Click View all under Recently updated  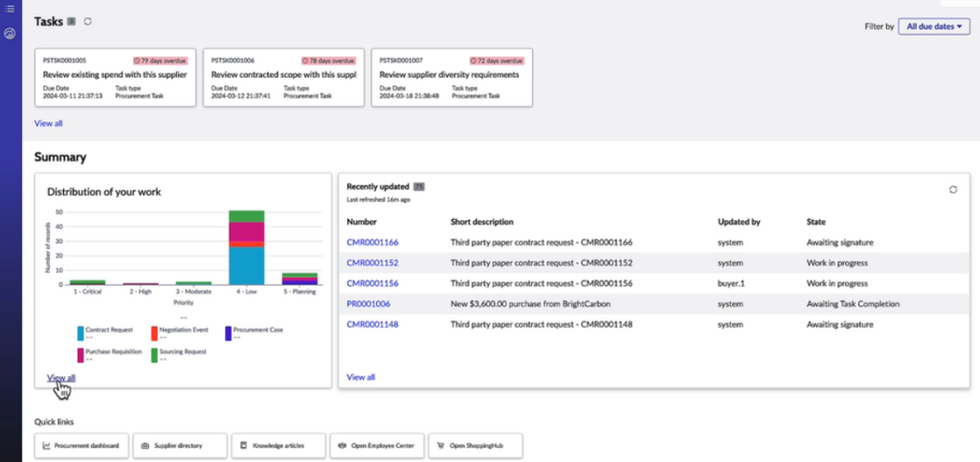tap(361, 377)
